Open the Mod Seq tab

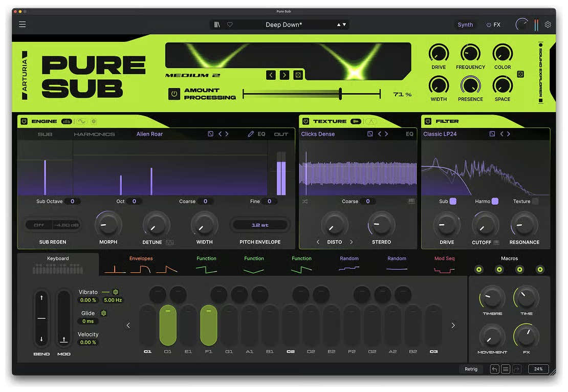(x=444, y=265)
